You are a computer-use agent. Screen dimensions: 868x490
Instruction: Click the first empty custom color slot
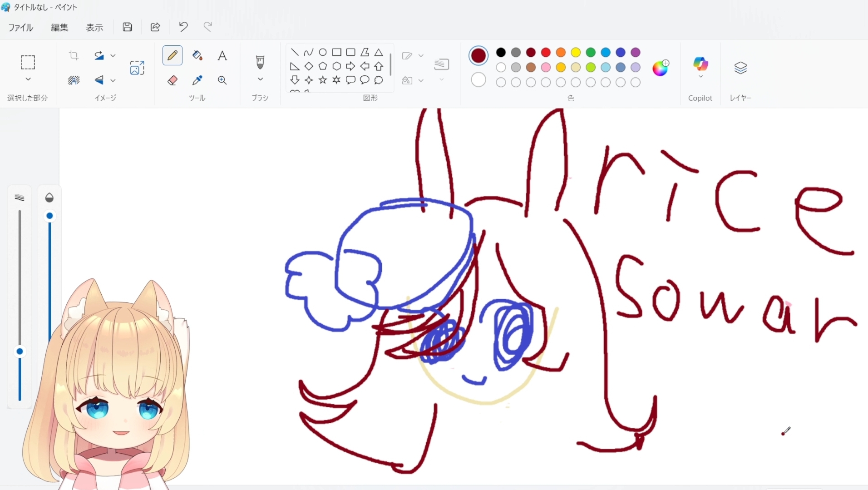pos(501,83)
